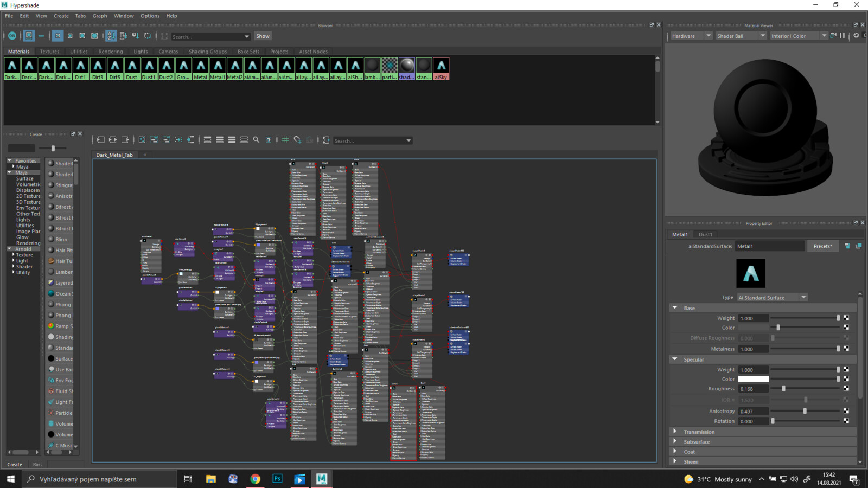Select extra large swatch size in Browser
Screen dimensions: 868x488
[94, 36]
